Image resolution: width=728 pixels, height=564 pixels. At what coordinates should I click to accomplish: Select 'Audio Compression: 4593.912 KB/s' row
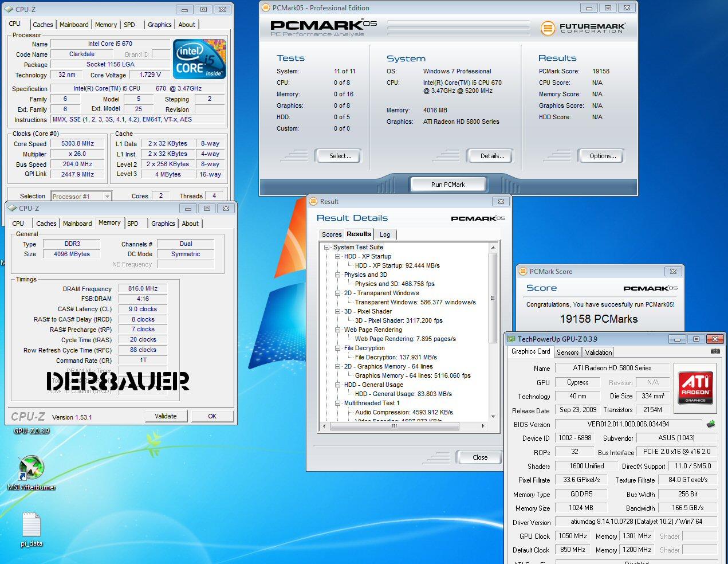(404, 412)
